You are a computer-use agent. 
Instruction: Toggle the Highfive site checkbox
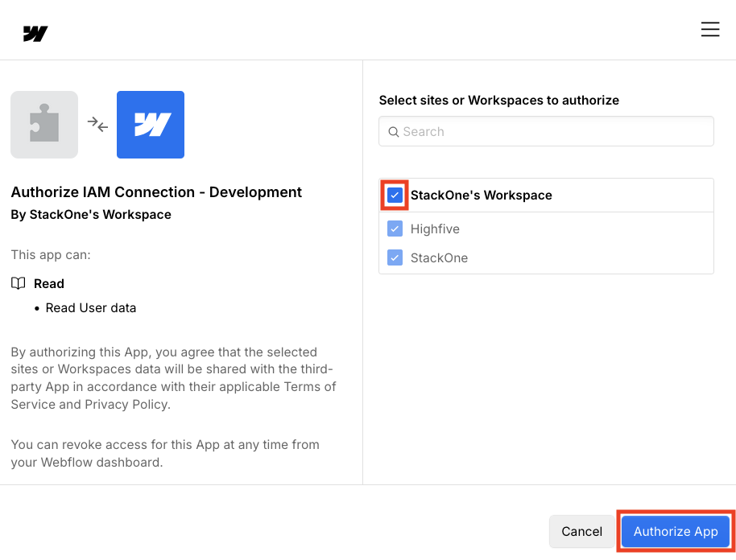tap(395, 229)
